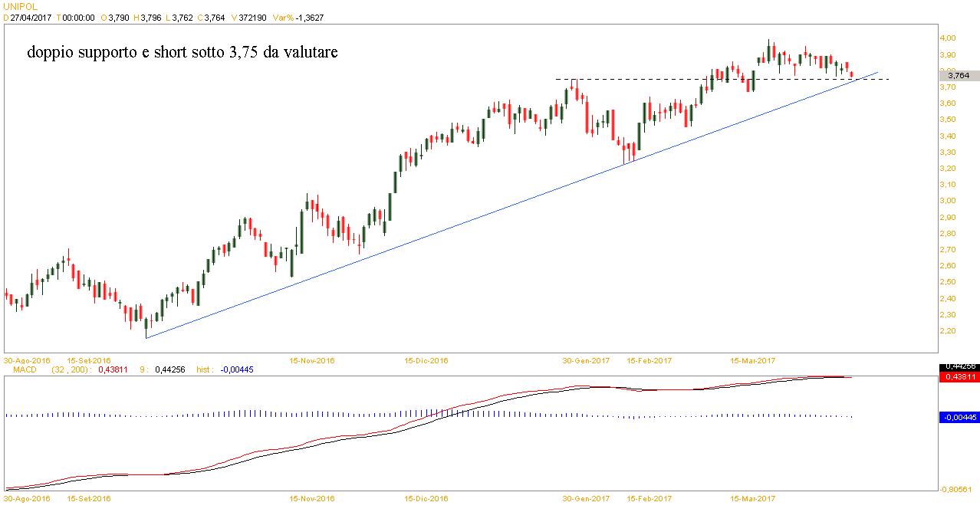Click 30-Gen-2017 on the price chart date axis
Screen dimensions: 980x512
coord(586,359)
